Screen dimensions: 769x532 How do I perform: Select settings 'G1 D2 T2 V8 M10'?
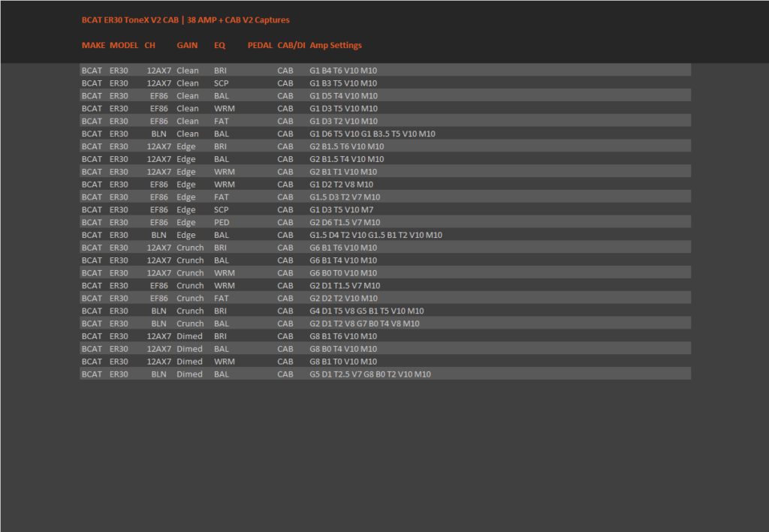pos(341,185)
